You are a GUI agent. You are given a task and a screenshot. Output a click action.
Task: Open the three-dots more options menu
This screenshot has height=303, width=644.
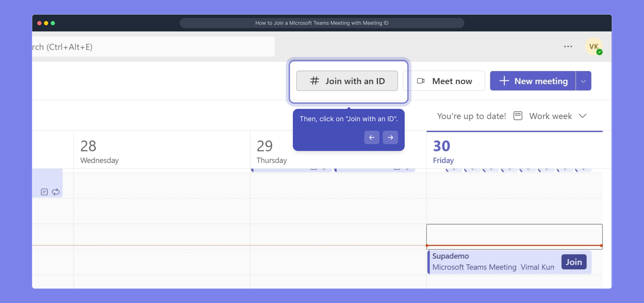(x=568, y=47)
